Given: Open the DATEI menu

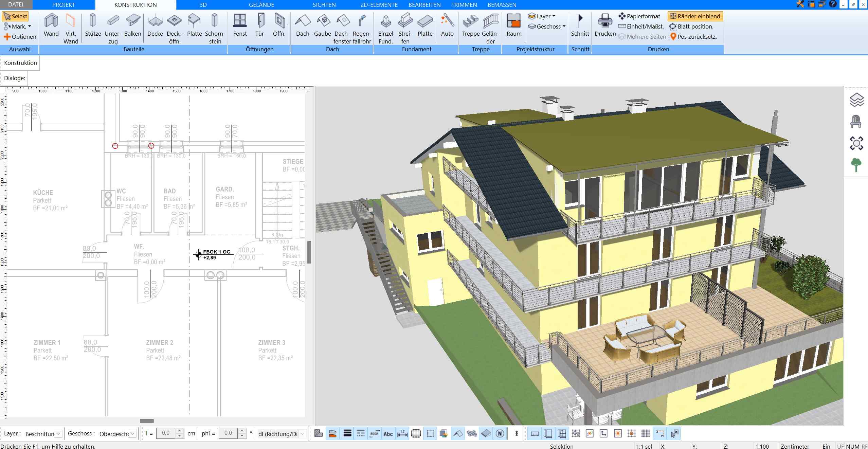Looking at the screenshot, I should pos(16,5).
